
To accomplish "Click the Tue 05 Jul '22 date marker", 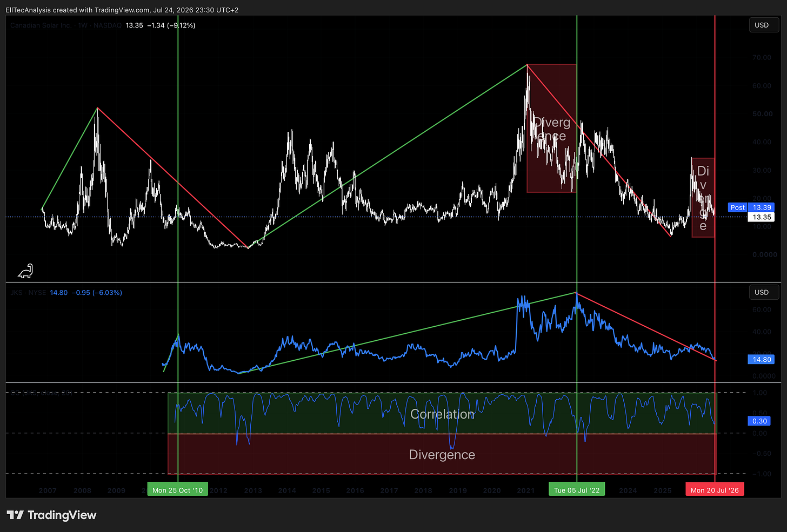I will (x=577, y=490).
